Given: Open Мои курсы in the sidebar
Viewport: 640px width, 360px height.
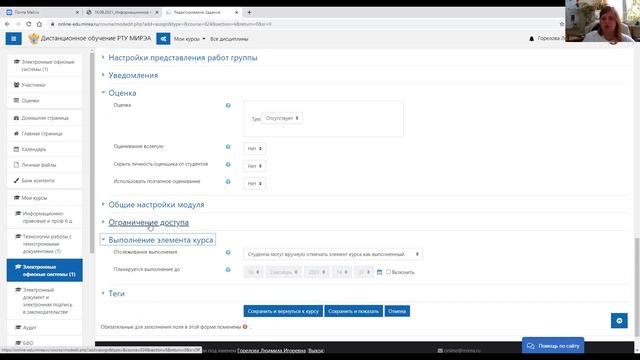Looking at the screenshot, I should coord(44,198).
